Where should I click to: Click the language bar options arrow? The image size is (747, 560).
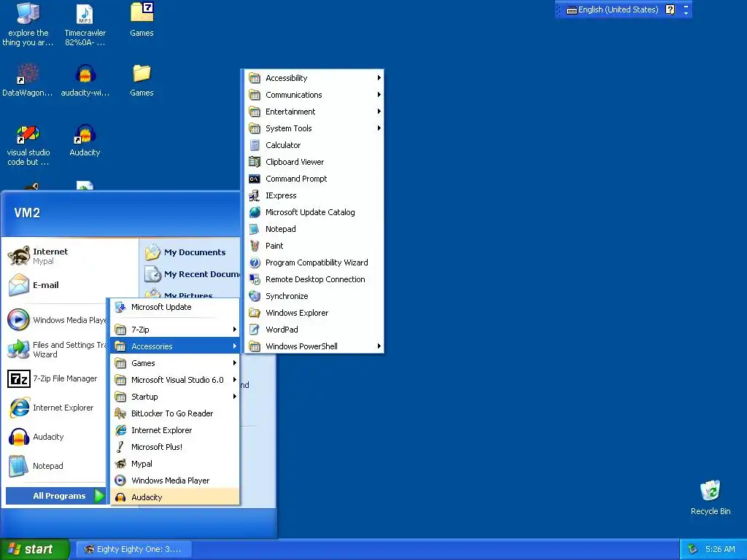(x=686, y=13)
